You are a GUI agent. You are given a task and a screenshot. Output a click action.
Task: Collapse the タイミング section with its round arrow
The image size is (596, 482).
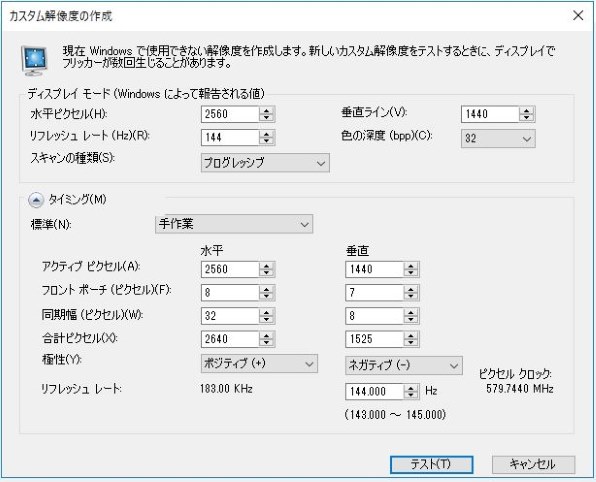36,200
